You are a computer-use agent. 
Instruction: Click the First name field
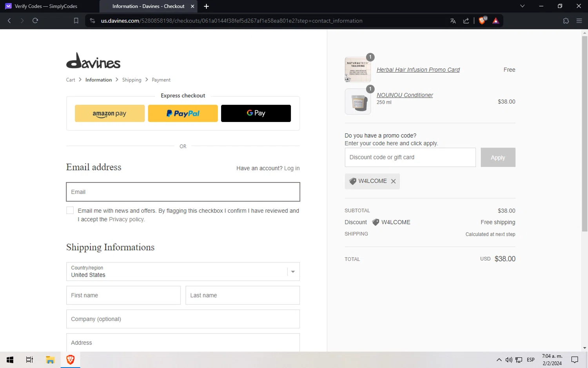[123, 295]
